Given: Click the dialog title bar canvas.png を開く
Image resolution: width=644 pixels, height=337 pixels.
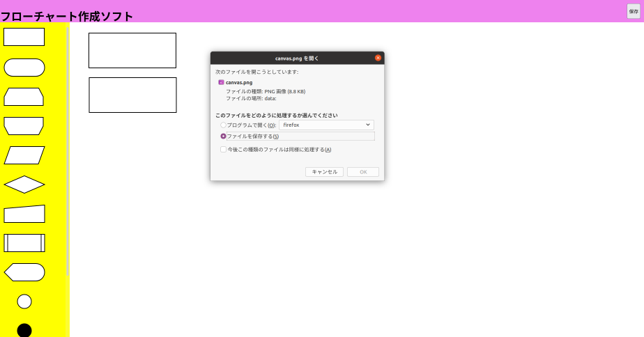Looking at the screenshot, I should [x=297, y=58].
